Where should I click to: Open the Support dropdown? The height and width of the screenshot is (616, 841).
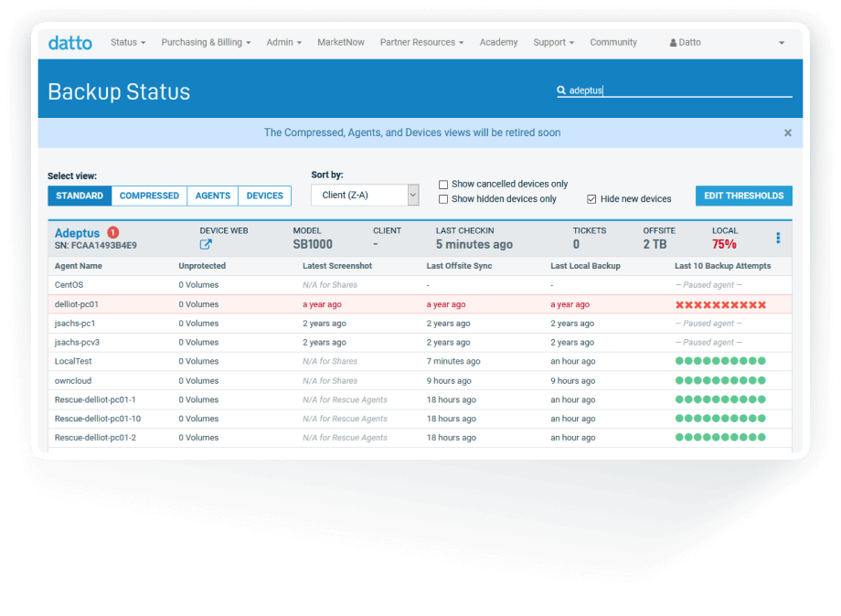tap(554, 42)
